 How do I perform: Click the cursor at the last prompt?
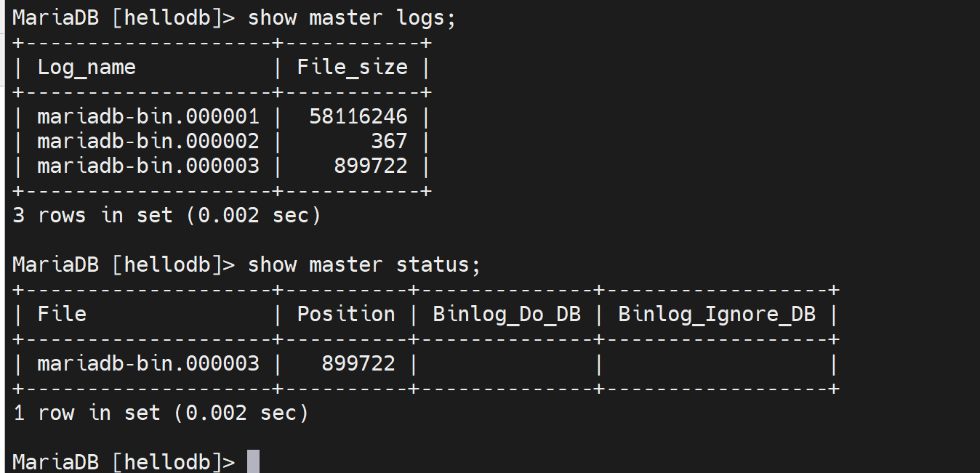253,462
